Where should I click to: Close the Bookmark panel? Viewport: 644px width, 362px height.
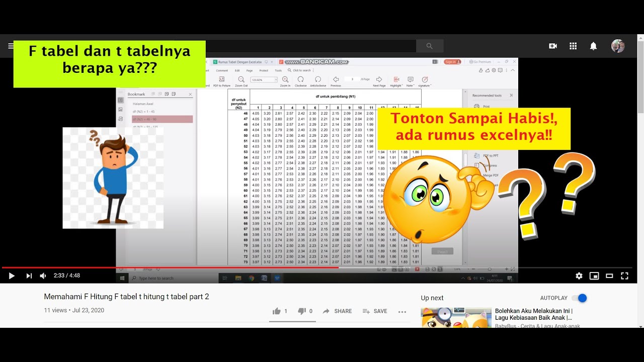(190, 94)
